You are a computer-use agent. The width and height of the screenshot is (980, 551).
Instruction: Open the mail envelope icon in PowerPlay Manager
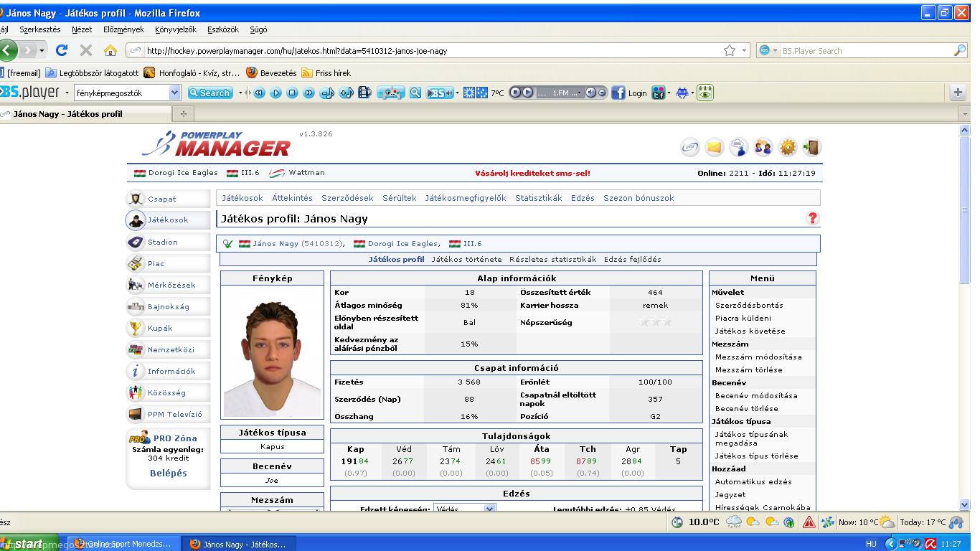[713, 148]
